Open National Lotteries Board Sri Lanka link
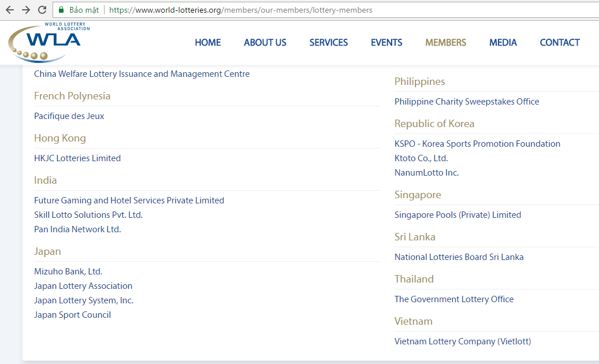The height and width of the screenshot is (364, 599). [x=459, y=257]
